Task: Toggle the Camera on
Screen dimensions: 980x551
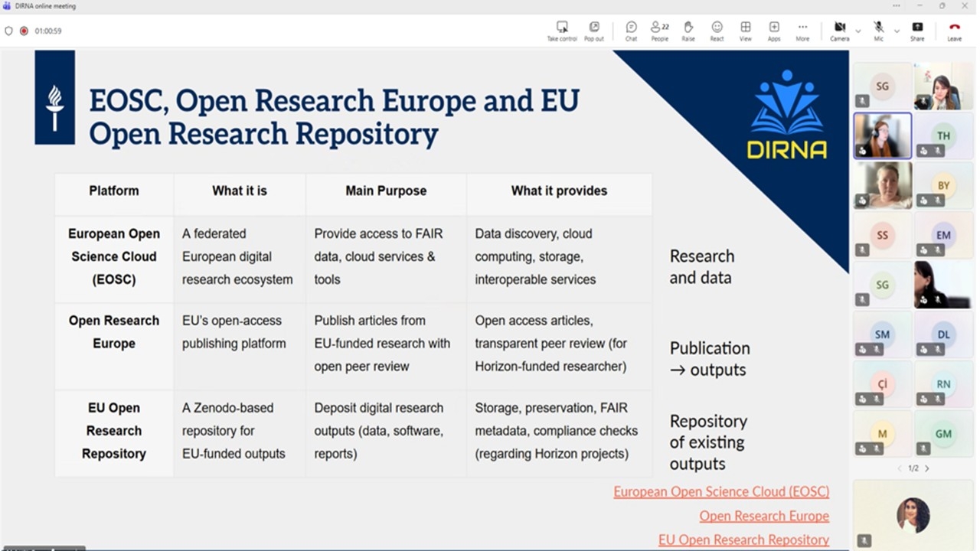Action: coord(839,30)
